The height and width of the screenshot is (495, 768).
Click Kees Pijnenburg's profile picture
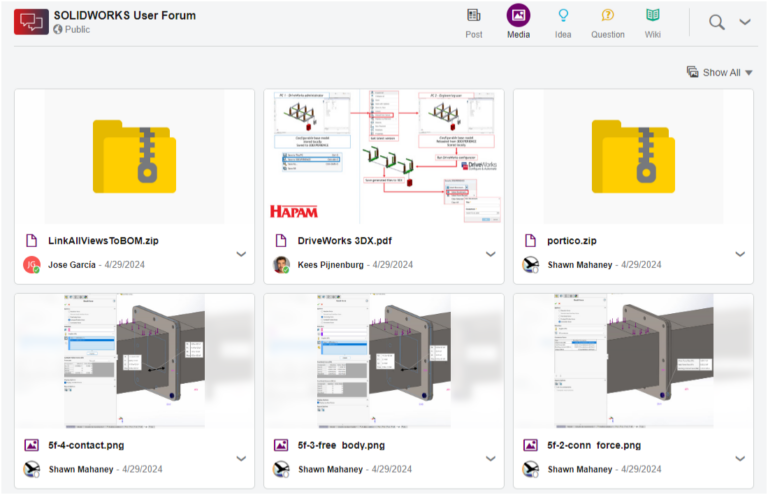point(281,265)
